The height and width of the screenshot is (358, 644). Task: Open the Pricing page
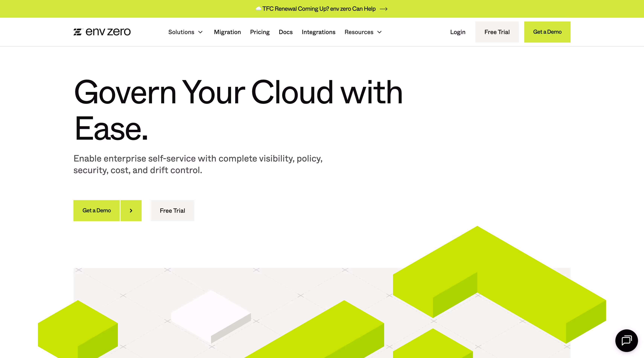tap(260, 32)
